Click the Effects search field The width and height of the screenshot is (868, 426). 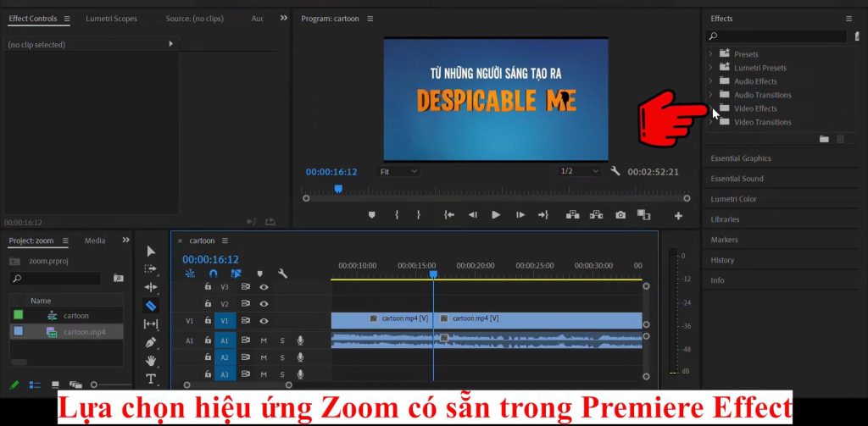(776, 36)
